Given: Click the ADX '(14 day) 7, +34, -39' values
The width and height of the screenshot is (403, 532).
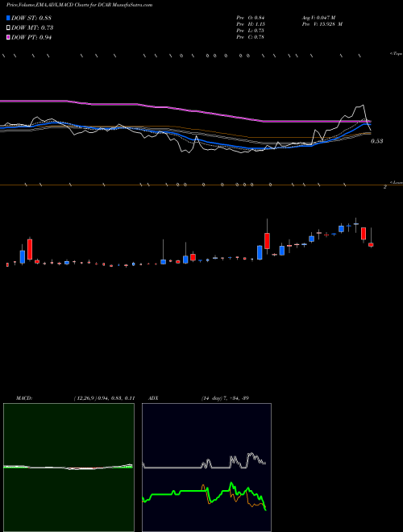Looking at the screenshot, I should click(225, 398).
